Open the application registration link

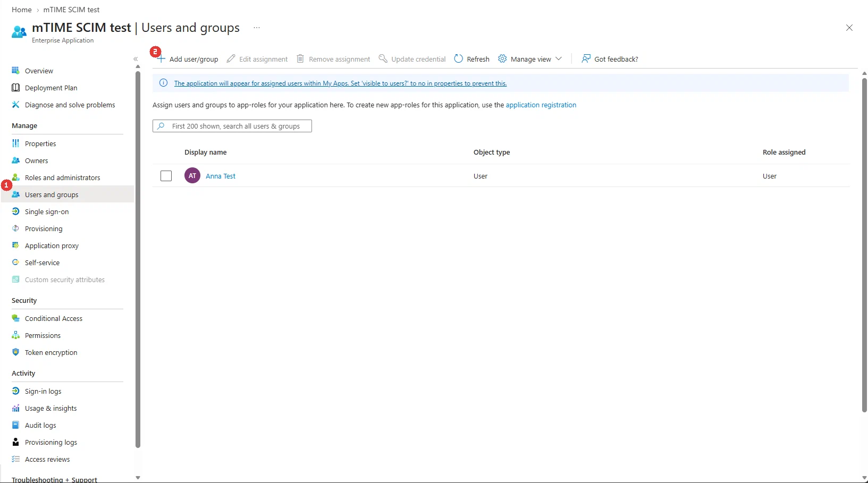coord(541,105)
